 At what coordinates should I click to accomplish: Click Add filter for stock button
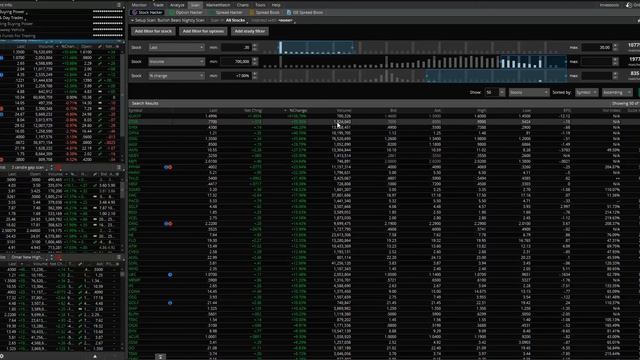[153, 31]
